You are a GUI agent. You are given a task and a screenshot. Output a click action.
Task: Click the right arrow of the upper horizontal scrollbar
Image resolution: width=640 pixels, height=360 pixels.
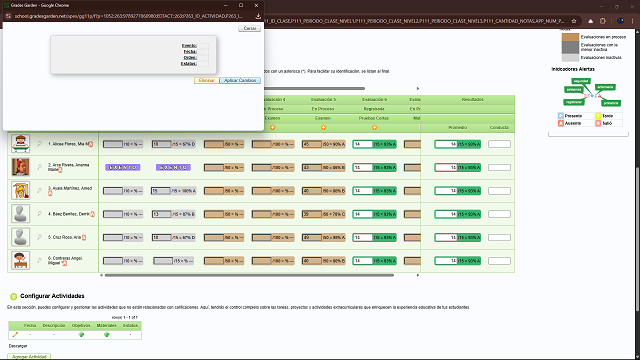point(418,89)
